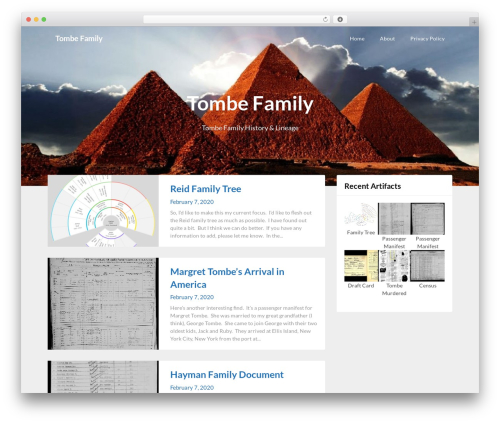Click the Family Tree caption in artifacts
The image size is (500, 423).
pyautogui.click(x=361, y=232)
